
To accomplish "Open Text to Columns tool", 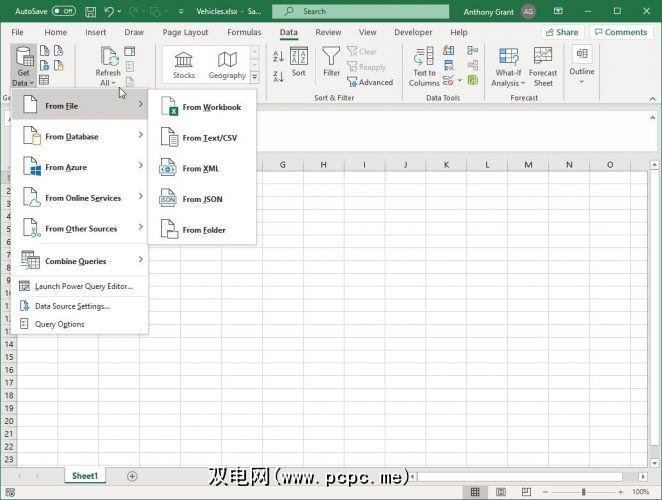I will click(424, 65).
